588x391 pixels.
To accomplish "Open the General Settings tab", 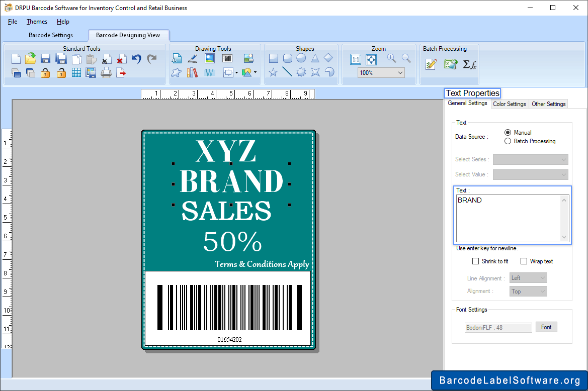I will [x=468, y=104].
